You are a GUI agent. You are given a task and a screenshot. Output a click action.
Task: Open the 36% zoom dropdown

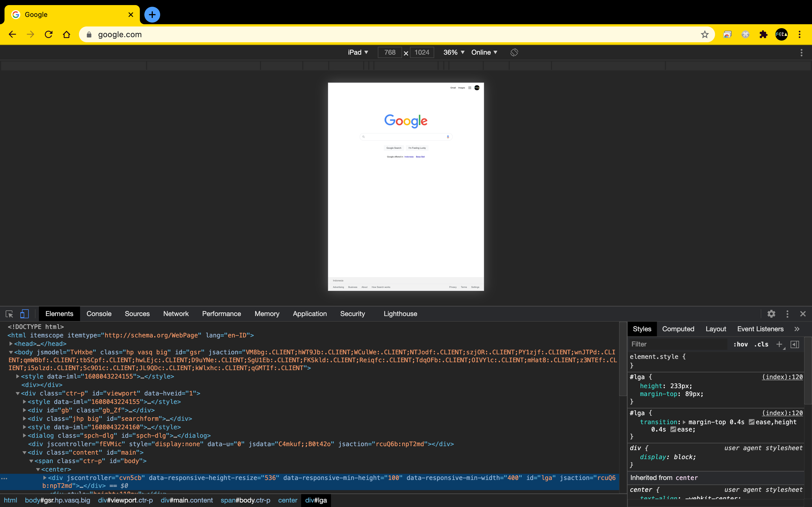(454, 52)
